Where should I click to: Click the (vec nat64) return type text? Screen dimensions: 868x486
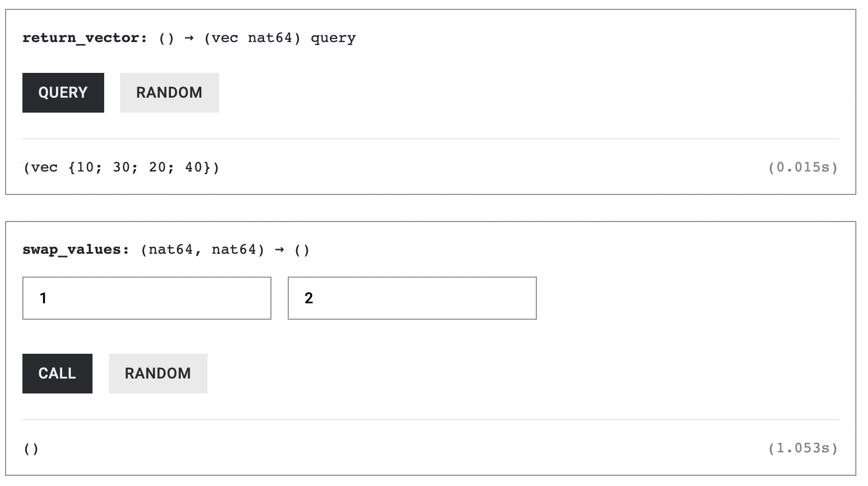point(252,38)
